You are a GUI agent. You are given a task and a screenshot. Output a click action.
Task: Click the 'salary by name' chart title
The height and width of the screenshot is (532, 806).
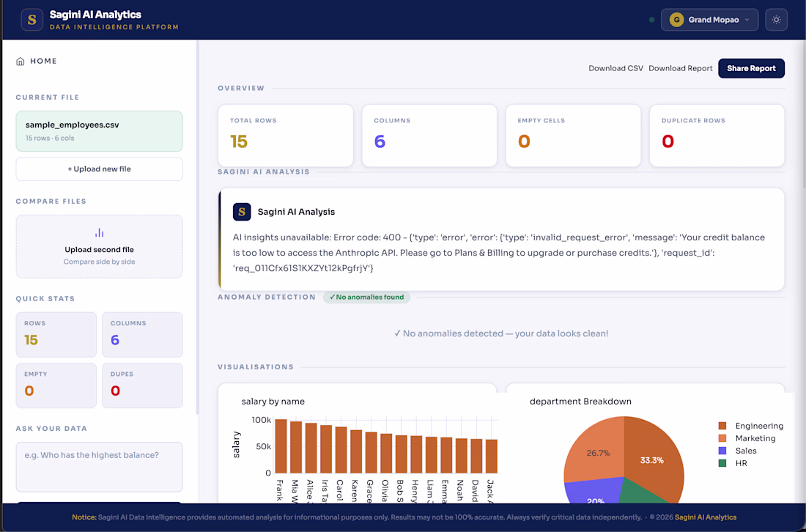(x=273, y=402)
